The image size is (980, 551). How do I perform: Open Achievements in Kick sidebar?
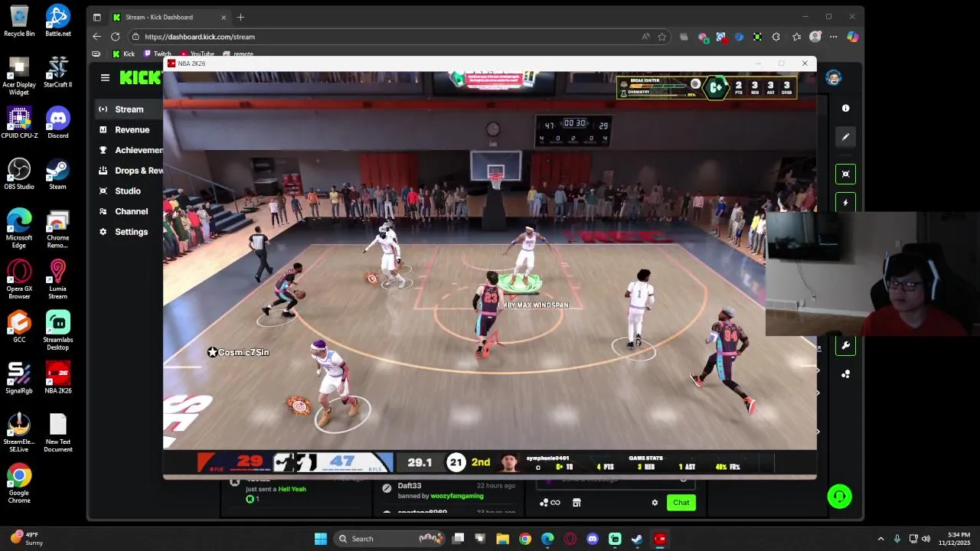coord(129,150)
